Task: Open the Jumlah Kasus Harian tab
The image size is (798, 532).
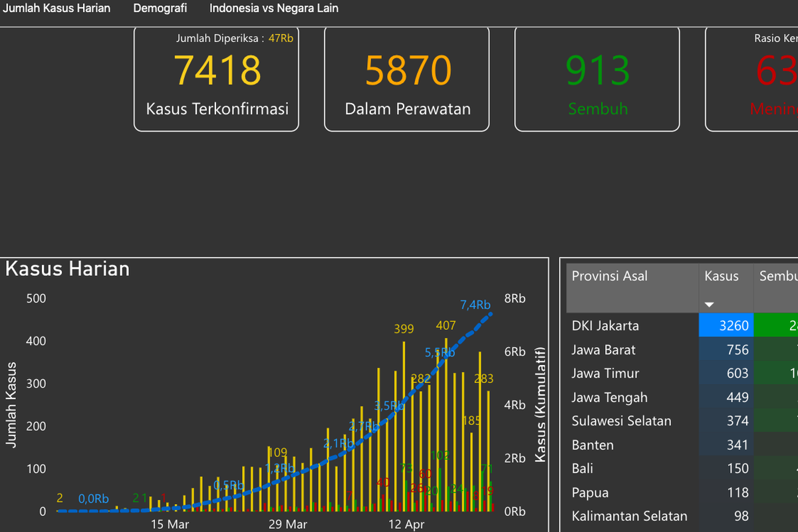Action: coord(57,9)
